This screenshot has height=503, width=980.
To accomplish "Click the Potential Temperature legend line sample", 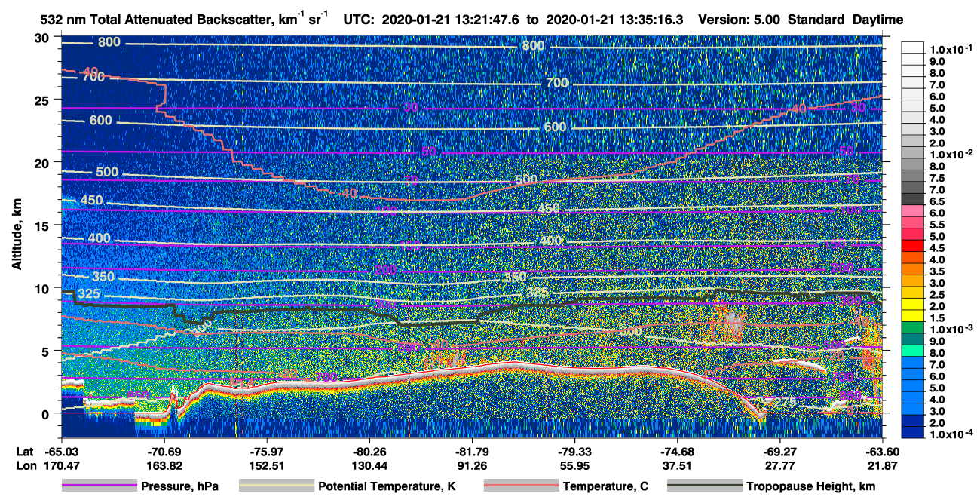I will pos(277,486).
